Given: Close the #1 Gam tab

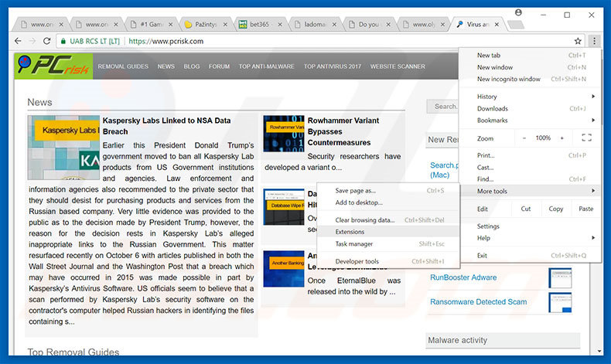Looking at the screenshot, I should pos(170,24).
